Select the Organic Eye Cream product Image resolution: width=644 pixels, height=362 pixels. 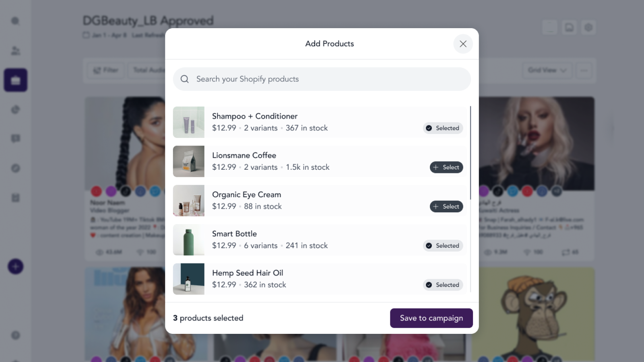coord(446,207)
